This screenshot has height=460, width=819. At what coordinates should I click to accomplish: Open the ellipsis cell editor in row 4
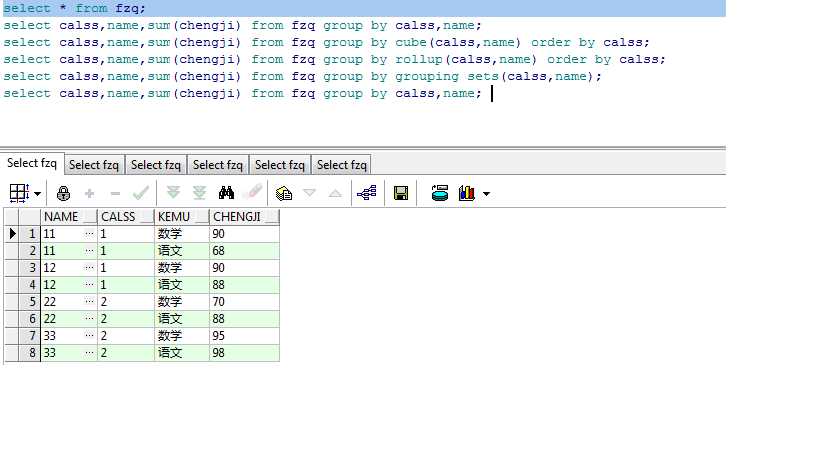pyautogui.click(x=89, y=285)
